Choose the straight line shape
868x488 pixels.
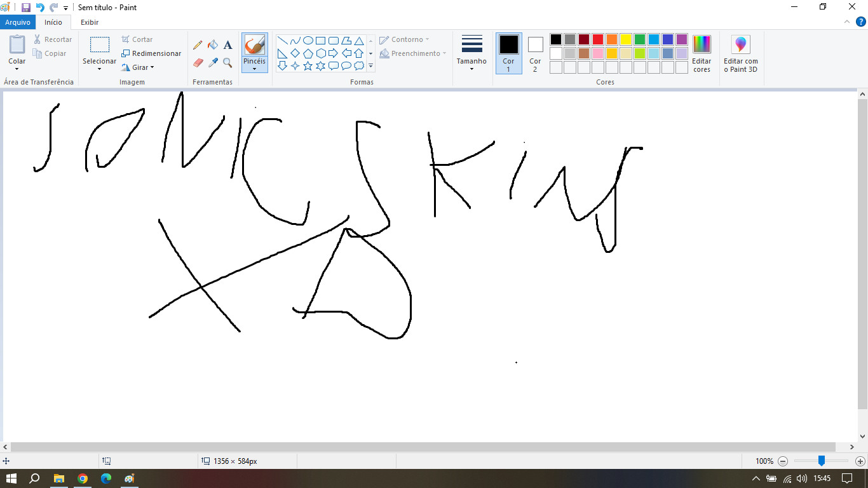pyautogui.click(x=283, y=41)
